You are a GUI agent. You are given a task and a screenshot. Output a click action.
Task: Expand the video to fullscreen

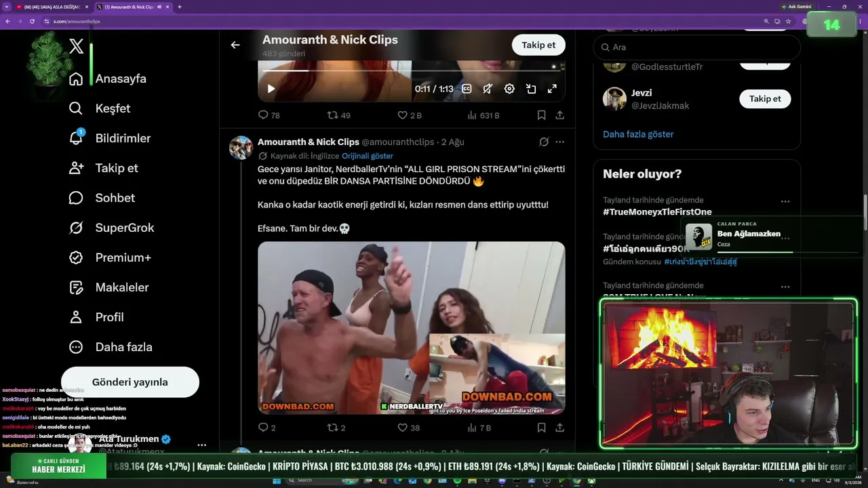tap(552, 89)
